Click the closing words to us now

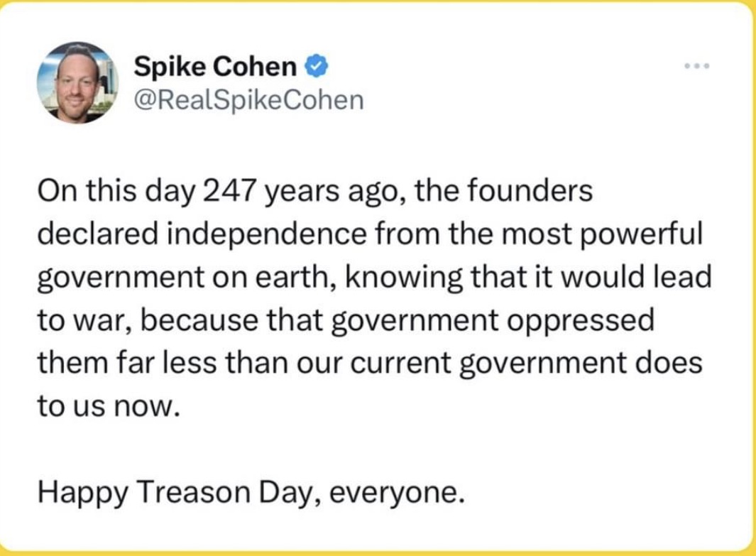coord(109,406)
